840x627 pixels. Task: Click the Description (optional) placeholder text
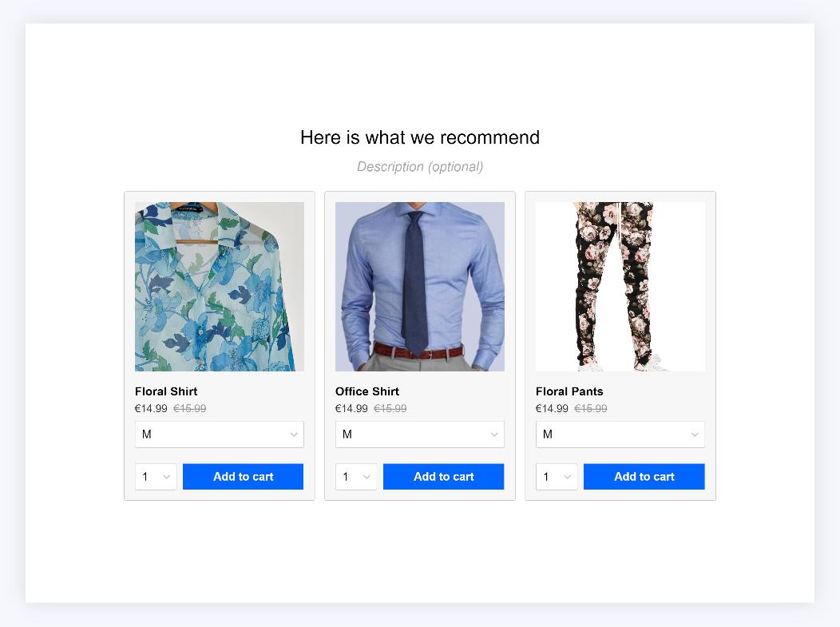(420, 167)
